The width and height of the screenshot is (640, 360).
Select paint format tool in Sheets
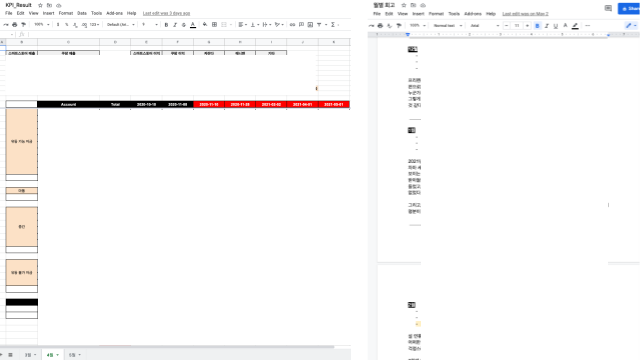click(23, 24)
